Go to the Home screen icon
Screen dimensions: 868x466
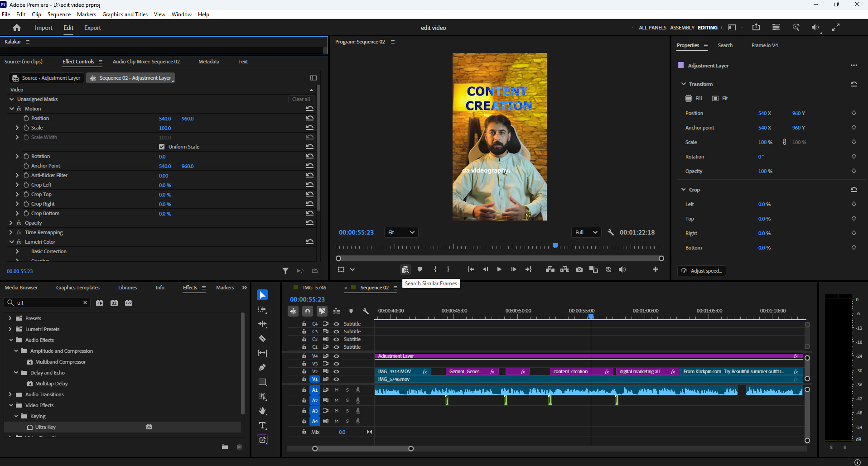17,28
